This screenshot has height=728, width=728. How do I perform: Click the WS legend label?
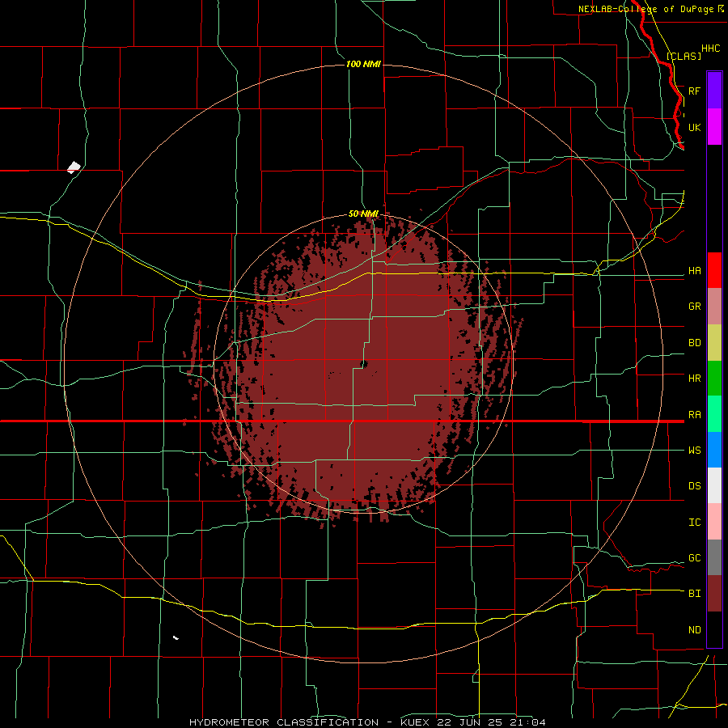[694, 451]
